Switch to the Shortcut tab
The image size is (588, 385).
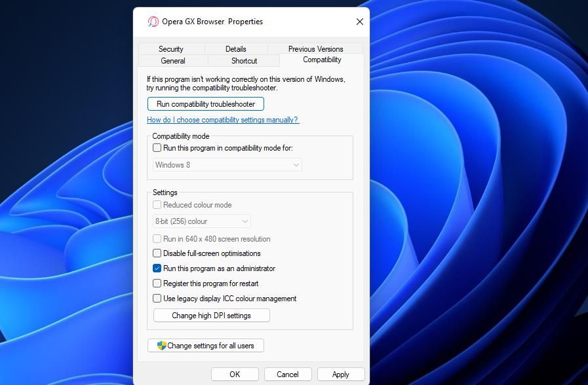pyautogui.click(x=244, y=61)
